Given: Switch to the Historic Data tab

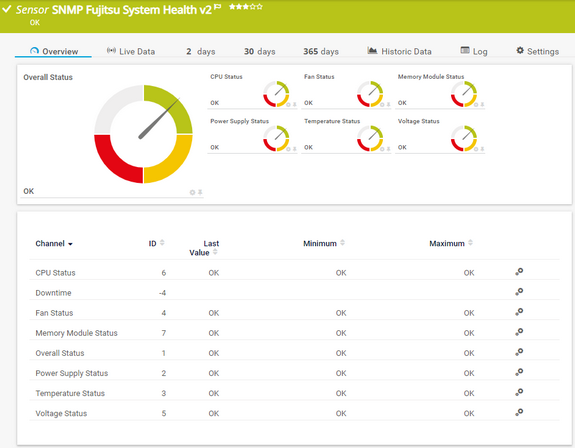Looking at the screenshot, I should coord(399,51).
